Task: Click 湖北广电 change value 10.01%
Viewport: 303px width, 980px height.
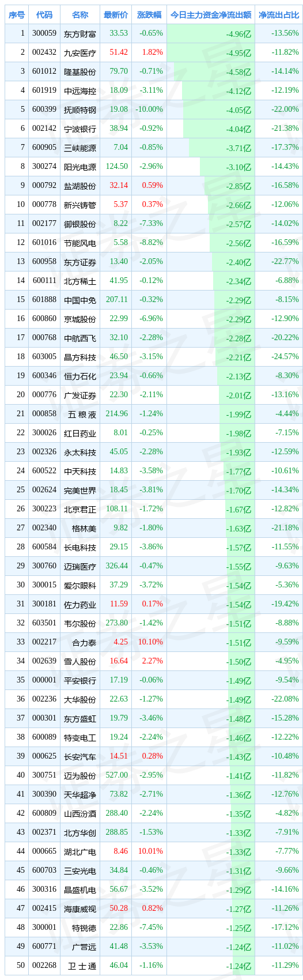Action: pyautogui.click(x=151, y=851)
